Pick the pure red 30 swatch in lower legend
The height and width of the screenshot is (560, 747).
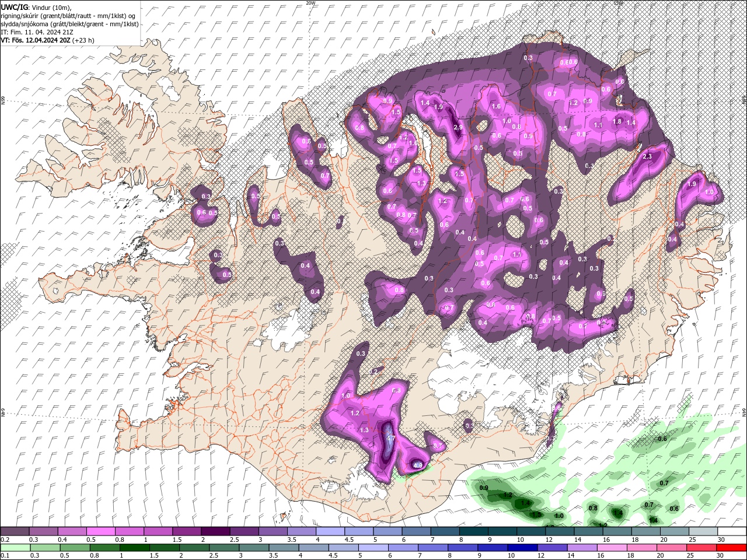click(731, 548)
